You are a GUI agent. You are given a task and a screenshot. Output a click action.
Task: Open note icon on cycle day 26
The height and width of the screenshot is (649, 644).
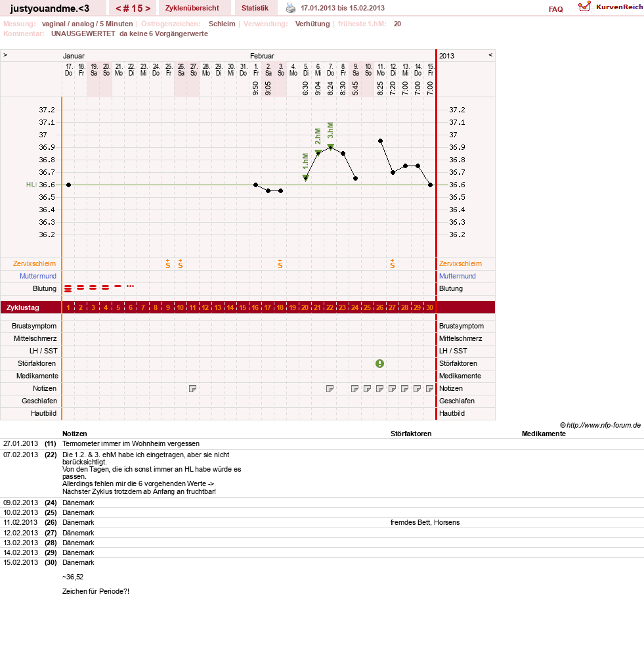coord(379,389)
